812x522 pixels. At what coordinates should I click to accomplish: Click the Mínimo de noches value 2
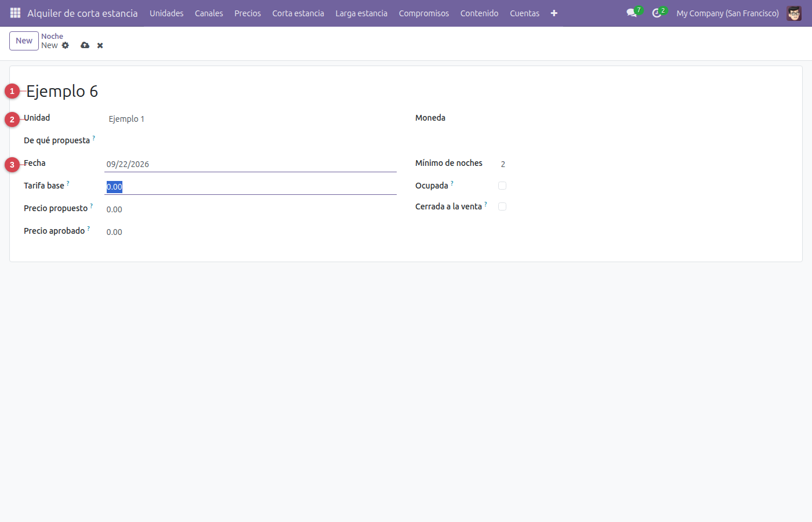click(503, 164)
